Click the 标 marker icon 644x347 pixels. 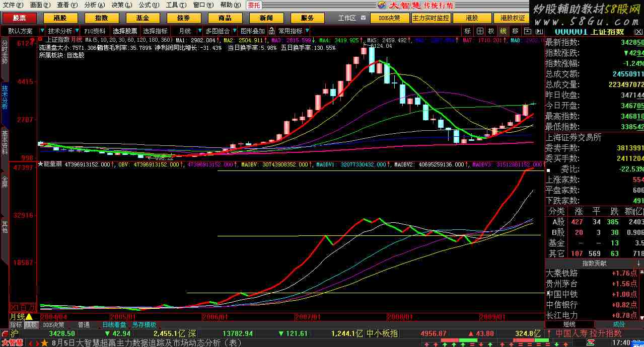[468, 31]
